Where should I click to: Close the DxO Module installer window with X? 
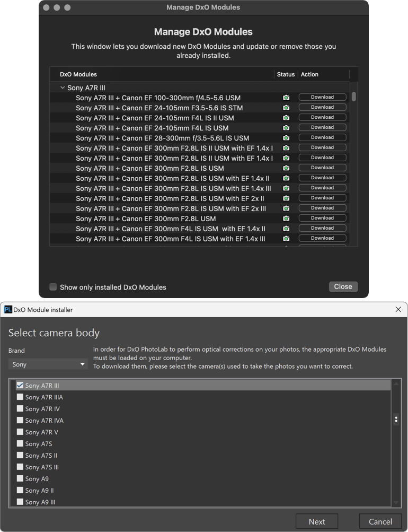click(x=398, y=309)
